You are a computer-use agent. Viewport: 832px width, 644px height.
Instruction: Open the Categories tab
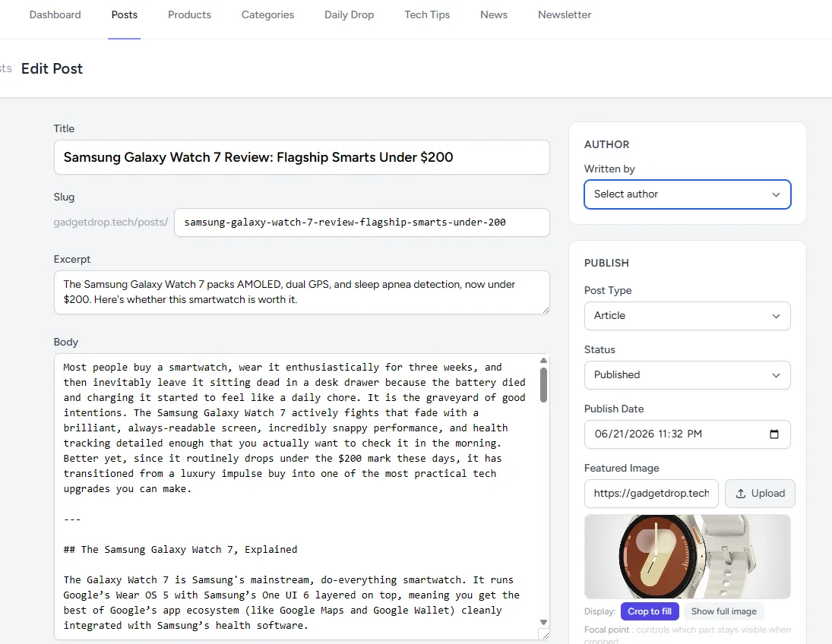(267, 15)
